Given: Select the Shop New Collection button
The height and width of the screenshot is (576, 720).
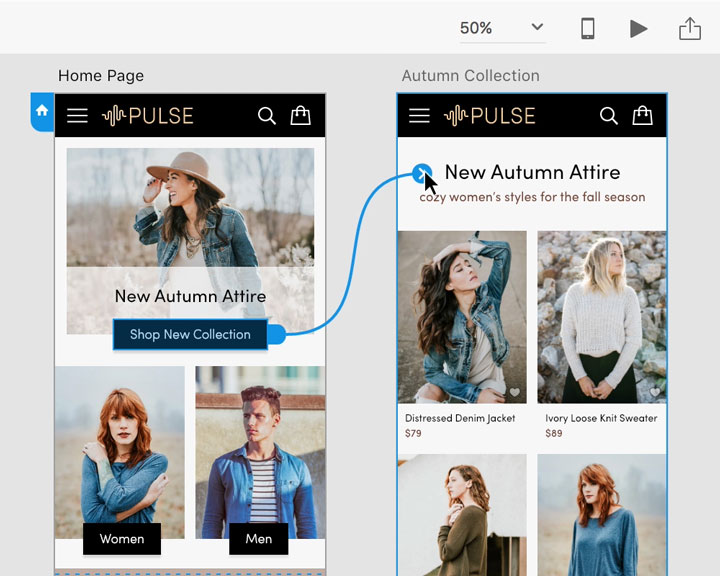Looking at the screenshot, I should 190,334.
